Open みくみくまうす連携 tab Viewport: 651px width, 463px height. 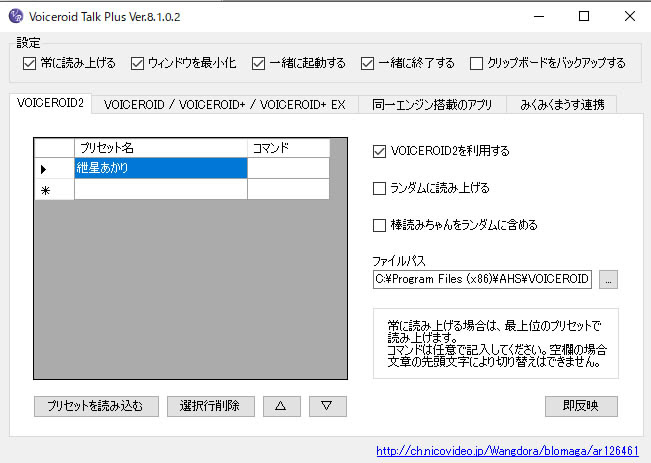click(562, 105)
